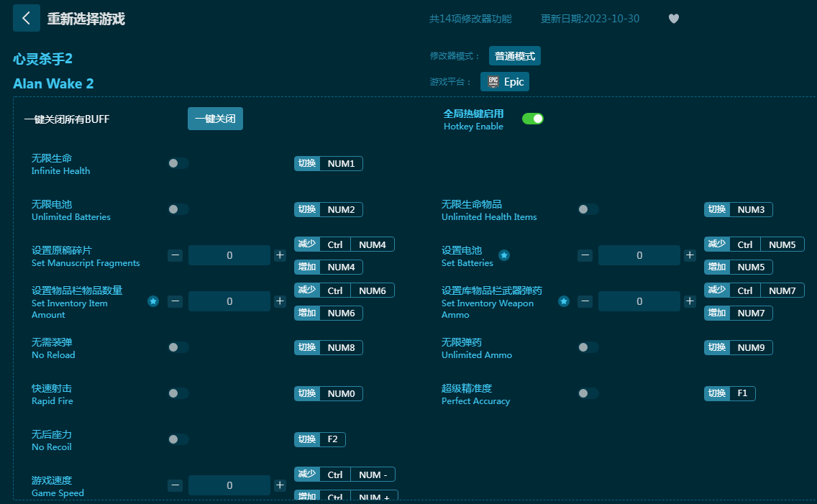Click the Epic platform icon
This screenshot has height=504, width=817.
click(x=493, y=82)
